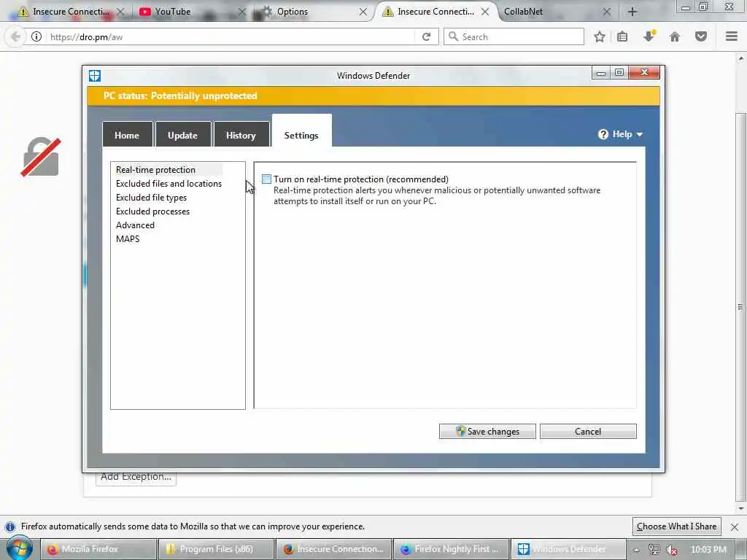Click the Windows Defender shield title icon
The height and width of the screenshot is (560, 747).
(x=95, y=76)
